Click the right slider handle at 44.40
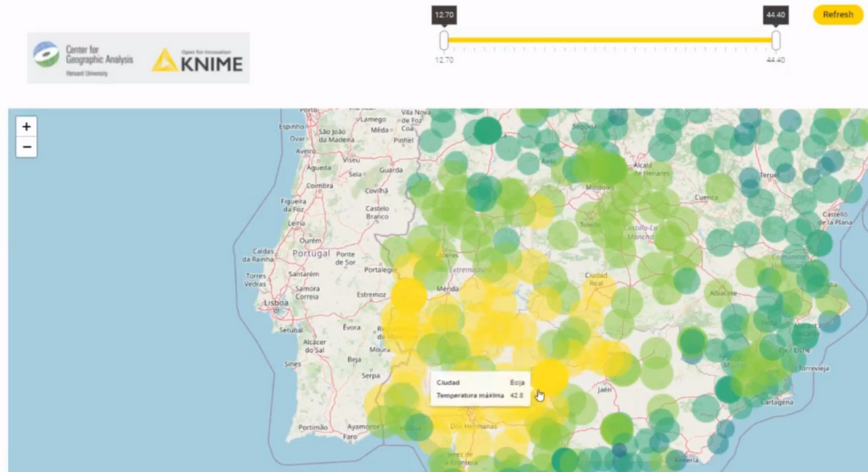868x472 pixels. click(776, 40)
